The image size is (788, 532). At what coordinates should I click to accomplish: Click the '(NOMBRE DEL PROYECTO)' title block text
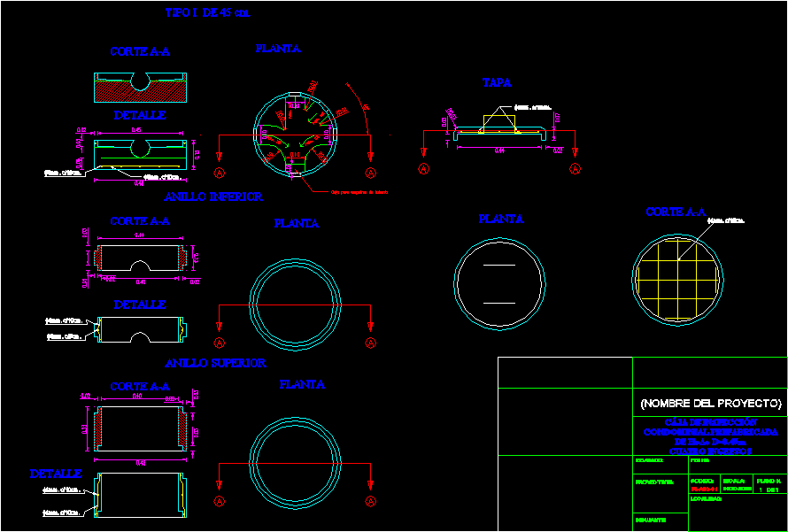pos(711,403)
